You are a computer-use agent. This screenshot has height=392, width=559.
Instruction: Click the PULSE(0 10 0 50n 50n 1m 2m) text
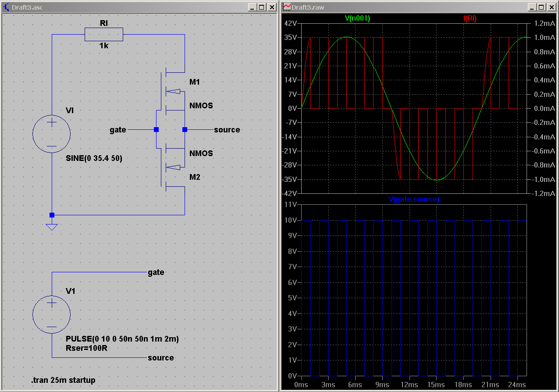[x=122, y=339]
